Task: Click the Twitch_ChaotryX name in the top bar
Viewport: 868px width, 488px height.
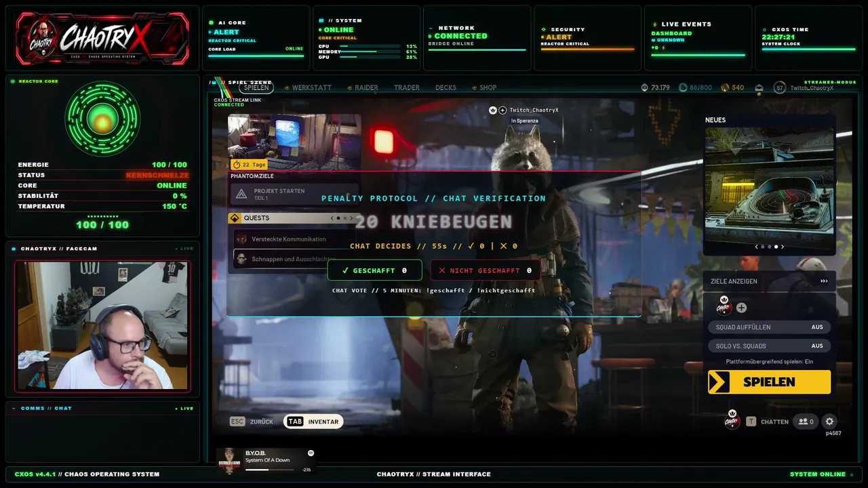Action: (812, 88)
